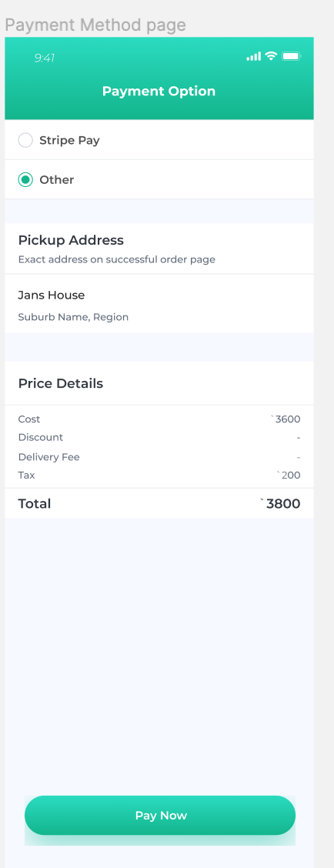The image size is (334, 868).
Task: Click the Pickup Address heading
Action: point(71,240)
